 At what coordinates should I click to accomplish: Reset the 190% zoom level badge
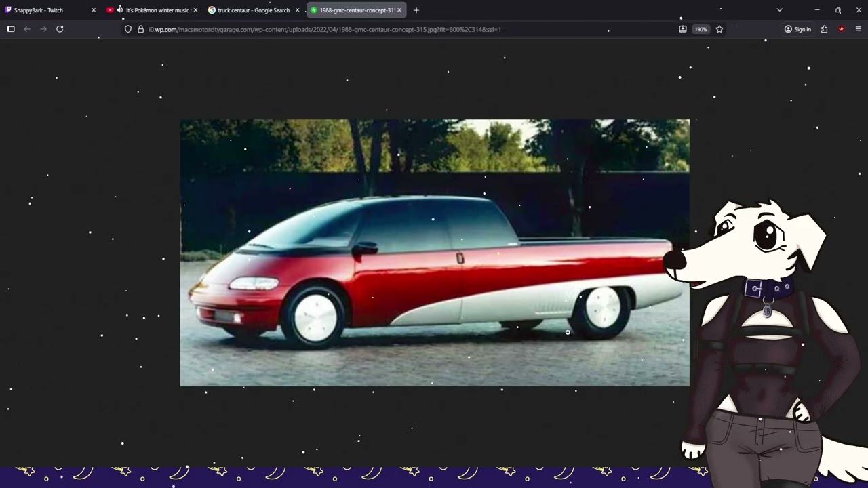click(701, 29)
